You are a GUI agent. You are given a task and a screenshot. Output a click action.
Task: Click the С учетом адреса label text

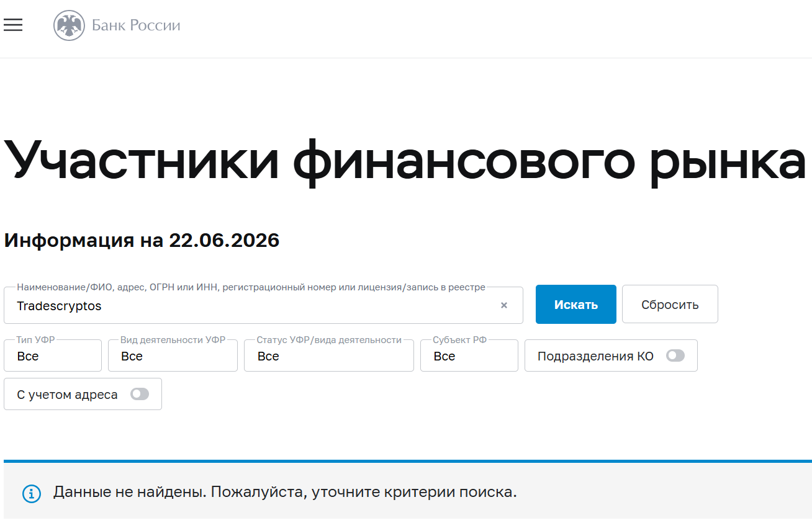point(67,395)
